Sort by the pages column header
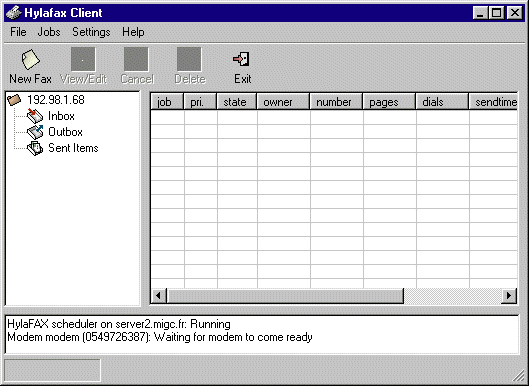The image size is (530, 386). click(x=389, y=102)
